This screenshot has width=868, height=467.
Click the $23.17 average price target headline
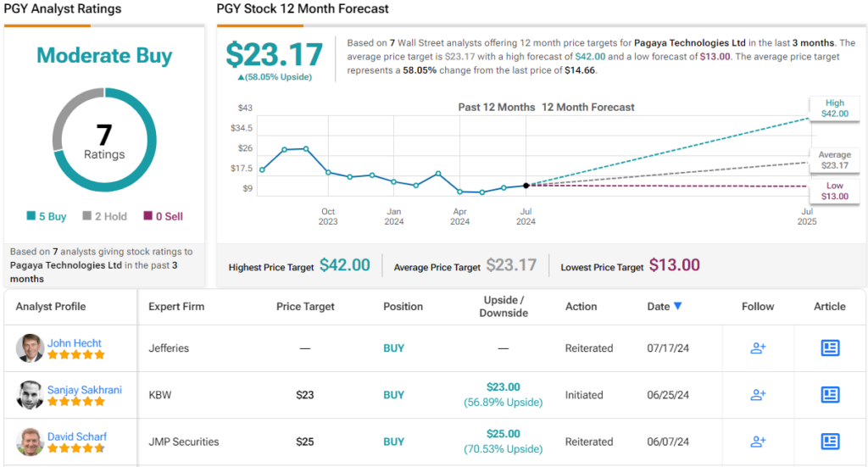point(274,54)
